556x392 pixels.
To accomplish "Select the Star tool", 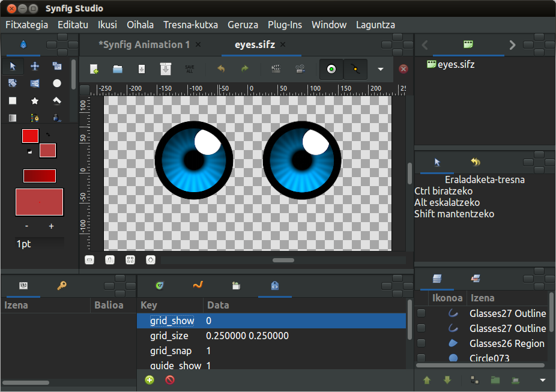I will tap(35, 101).
